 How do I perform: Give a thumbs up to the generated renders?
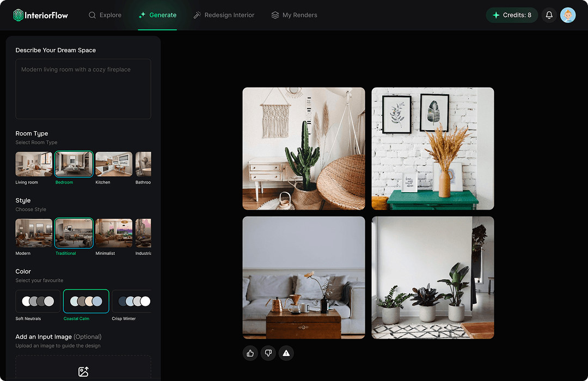click(250, 353)
